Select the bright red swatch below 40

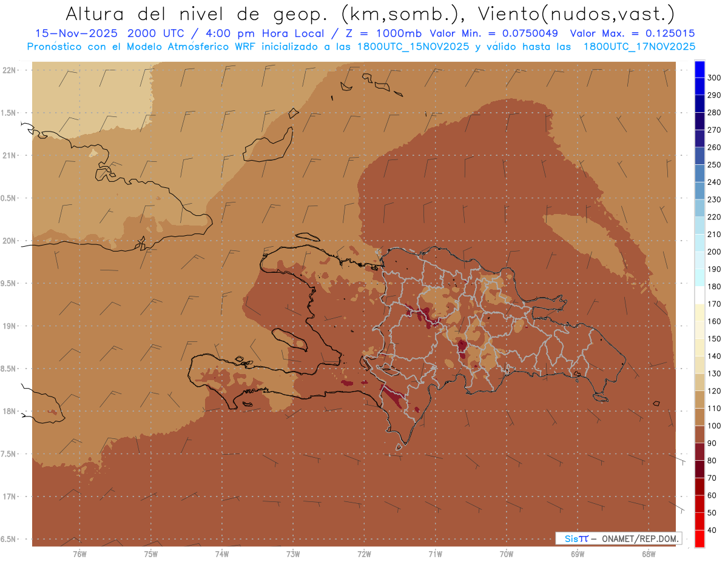tap(699, 538)
